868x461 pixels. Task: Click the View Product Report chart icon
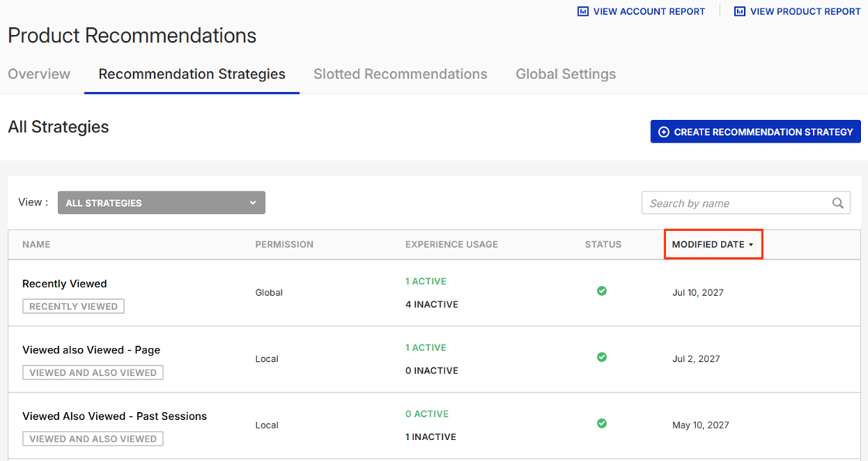[x=739, y=12]
